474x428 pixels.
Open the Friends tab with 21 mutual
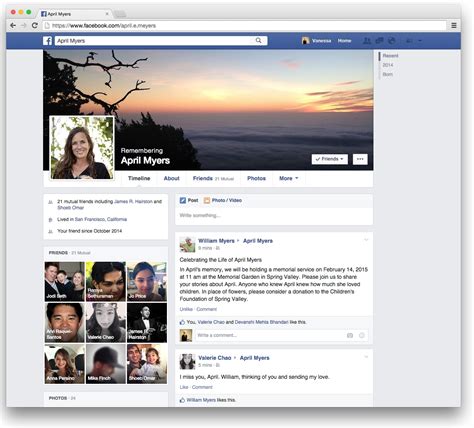[x=213, y=178]
